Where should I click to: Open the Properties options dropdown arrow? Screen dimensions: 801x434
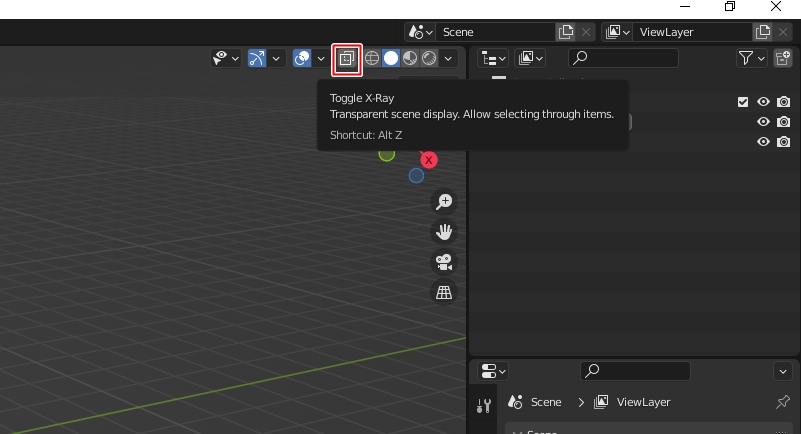coord(783,371)
